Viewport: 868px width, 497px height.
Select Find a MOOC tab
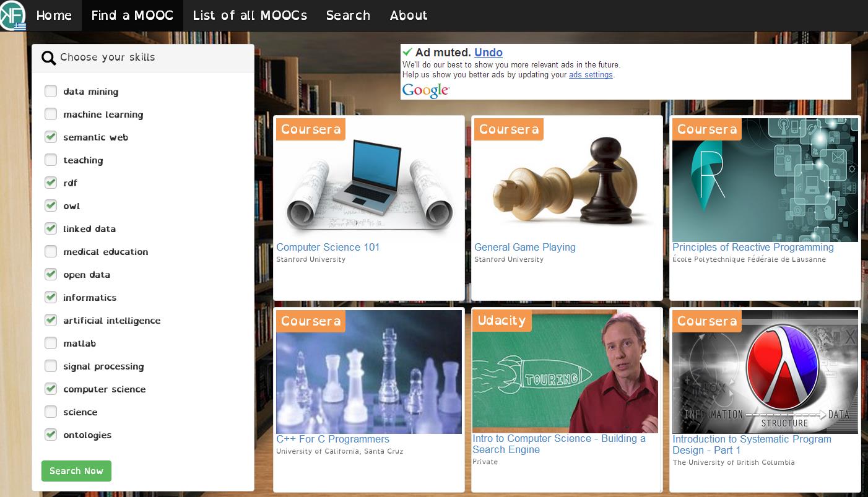[132, 15]
